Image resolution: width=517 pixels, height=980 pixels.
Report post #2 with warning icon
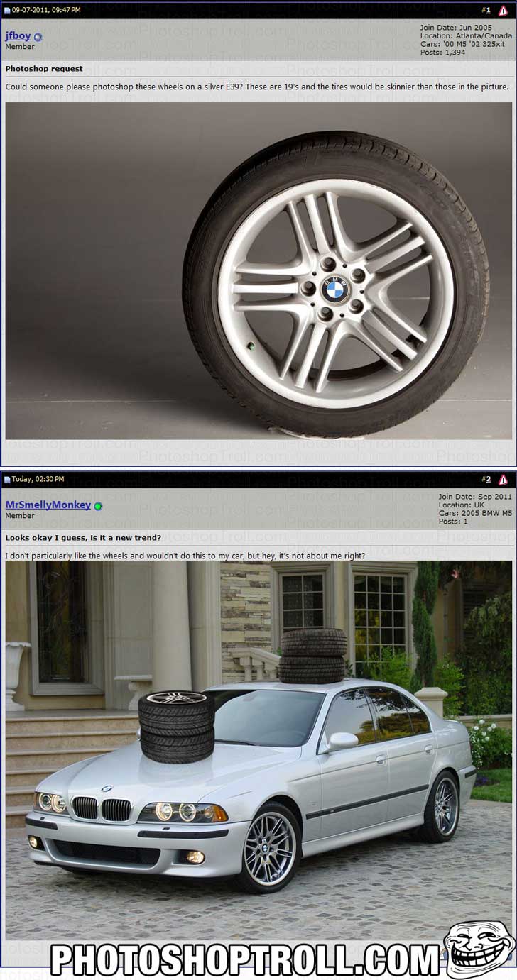click(503, 480)
